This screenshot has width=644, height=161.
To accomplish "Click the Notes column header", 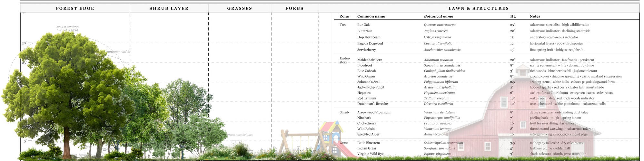I will coord(535,16).
